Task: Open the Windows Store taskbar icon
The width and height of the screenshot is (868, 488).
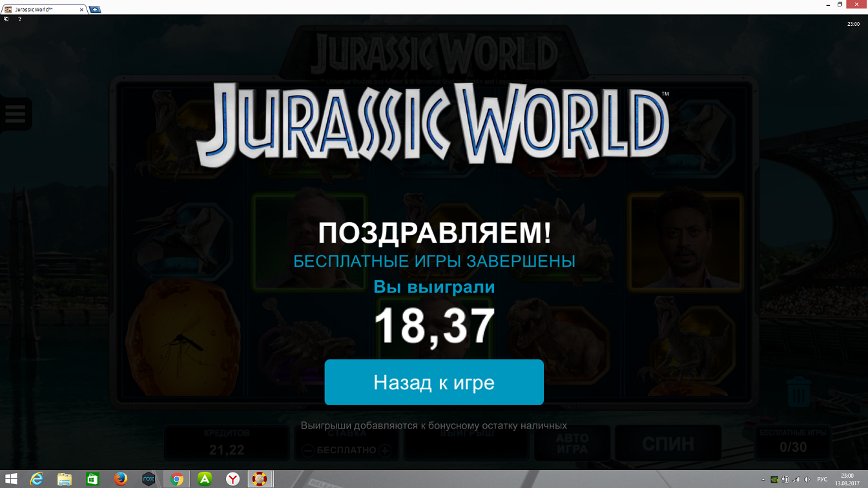Action: coord(92,479)
